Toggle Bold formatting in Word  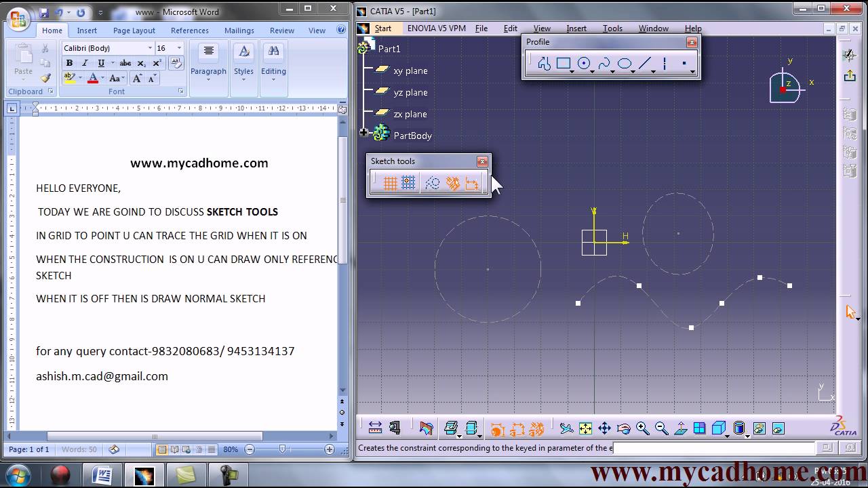coord(69,63)
